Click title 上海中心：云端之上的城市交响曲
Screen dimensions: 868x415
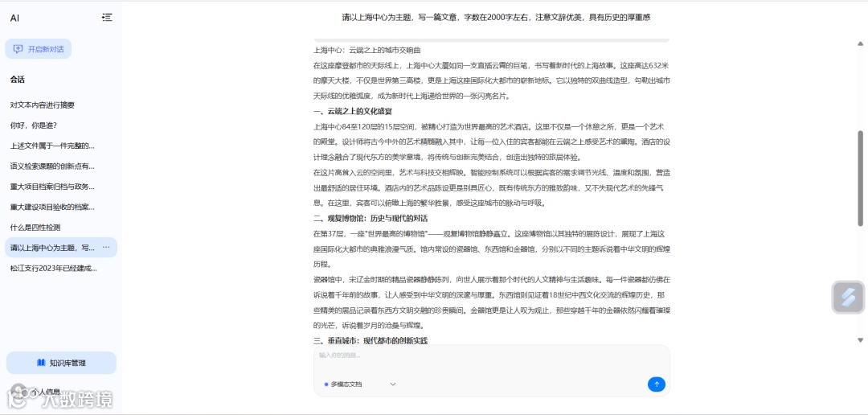tap(367, 50)
